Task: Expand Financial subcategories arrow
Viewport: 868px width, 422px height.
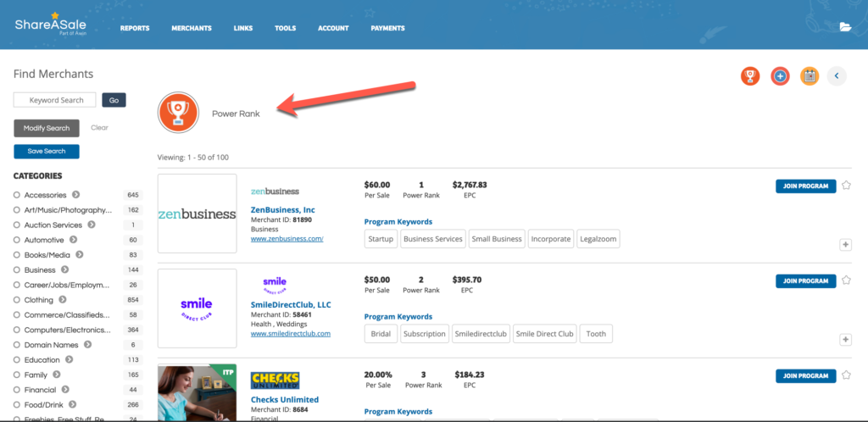Action: 64,389
